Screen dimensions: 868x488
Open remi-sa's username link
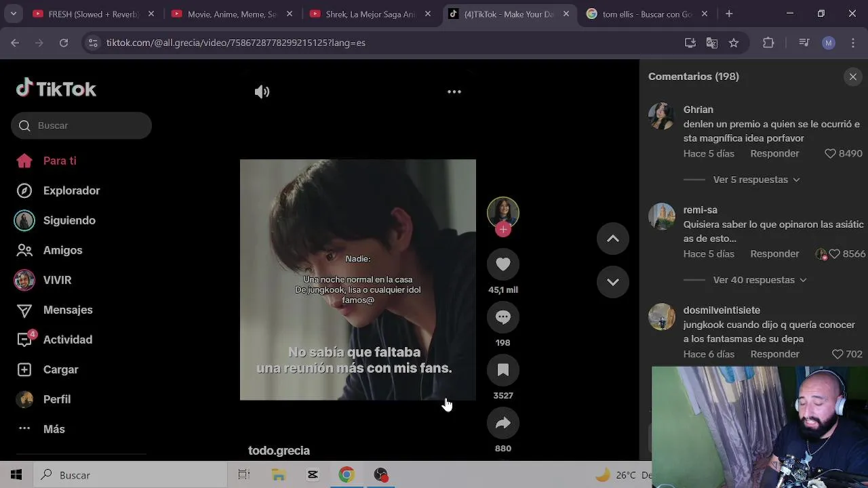tap(700, 210)
